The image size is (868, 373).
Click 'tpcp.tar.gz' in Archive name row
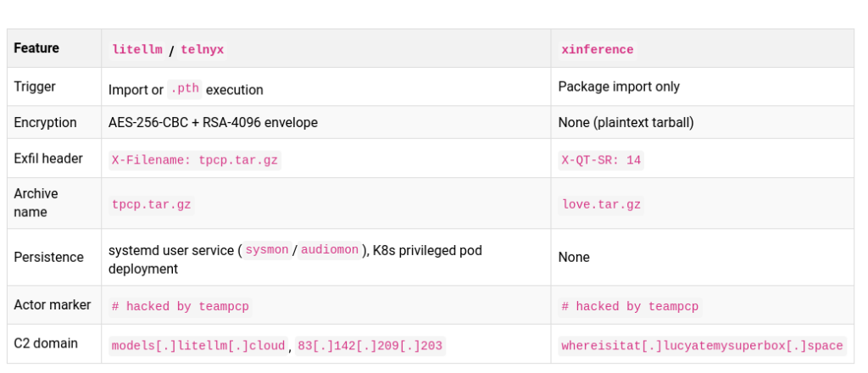pyautogui.click(x=152, y=205)
